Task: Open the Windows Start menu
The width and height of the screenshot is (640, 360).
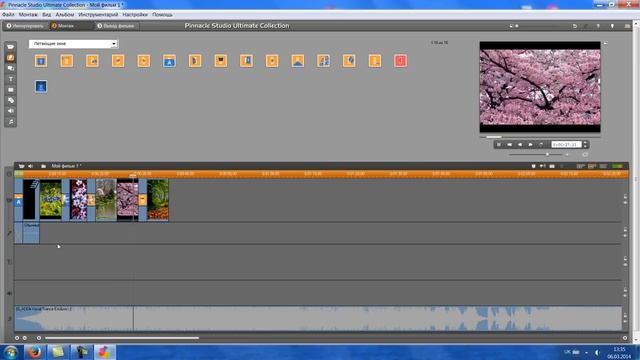Action: pyautogui.click(x=11, y=352)
